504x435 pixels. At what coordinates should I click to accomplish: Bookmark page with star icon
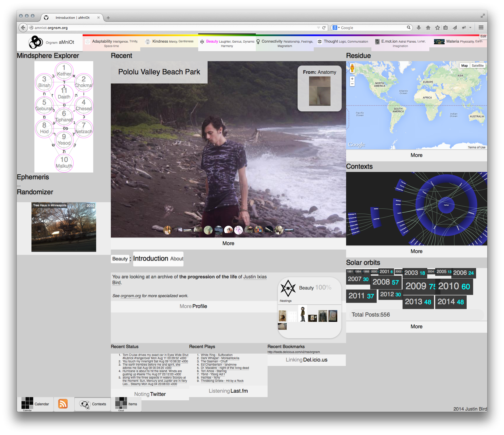click(x=438, y=28)
